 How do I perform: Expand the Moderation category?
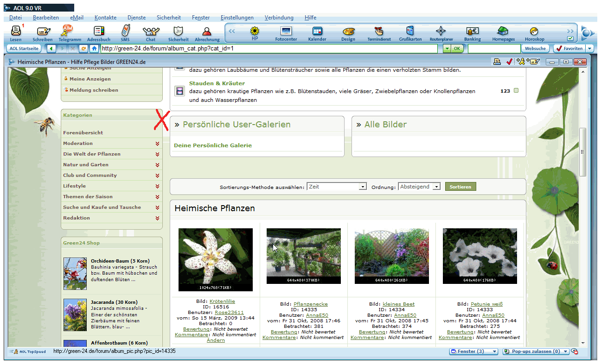[x=158, y=144]
